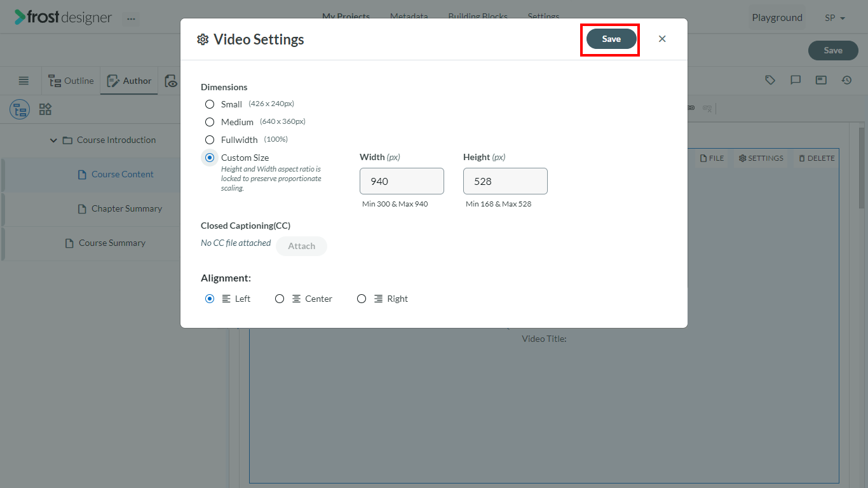Screen dimensions: 868x488
Task: Click the Course Content page icon
Action: pos(82,175)
